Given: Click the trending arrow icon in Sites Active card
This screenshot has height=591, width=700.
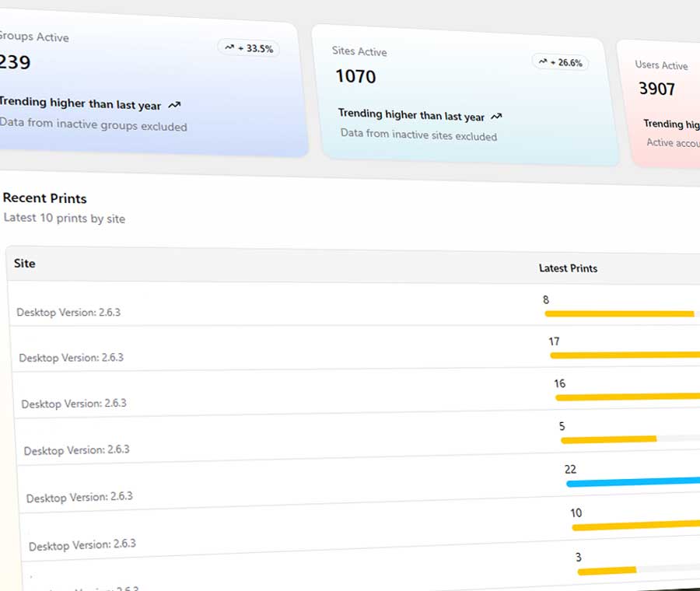Looking at the screenshot, I should pyautogui.click(x=496, y=117).
